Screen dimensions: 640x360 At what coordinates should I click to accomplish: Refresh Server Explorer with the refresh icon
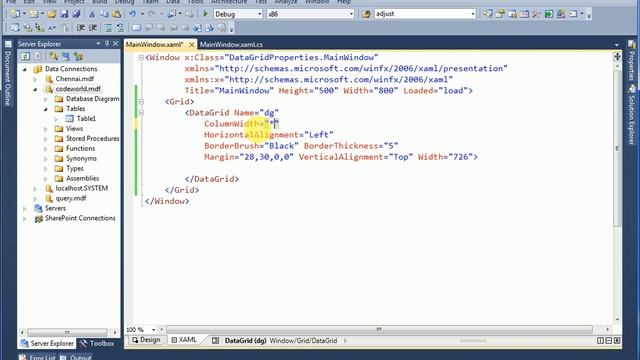pyautogui.click(x=25, y=56)
